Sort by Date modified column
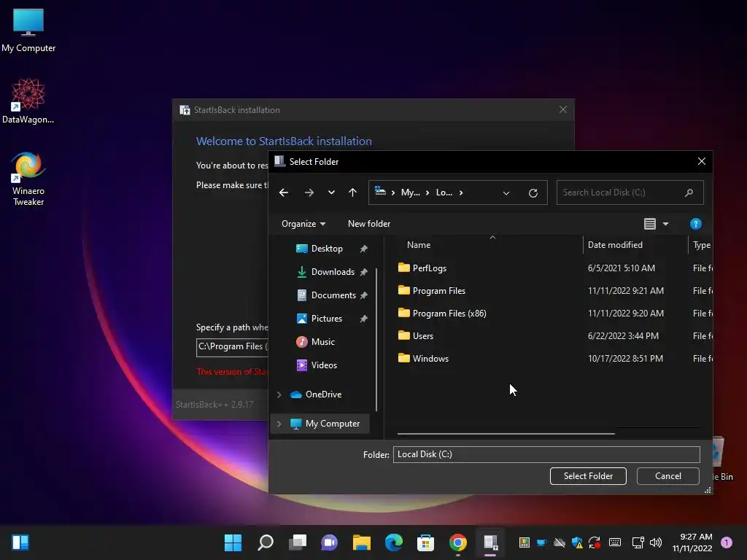This screenshot has height=560, width=747. point(615,245)
